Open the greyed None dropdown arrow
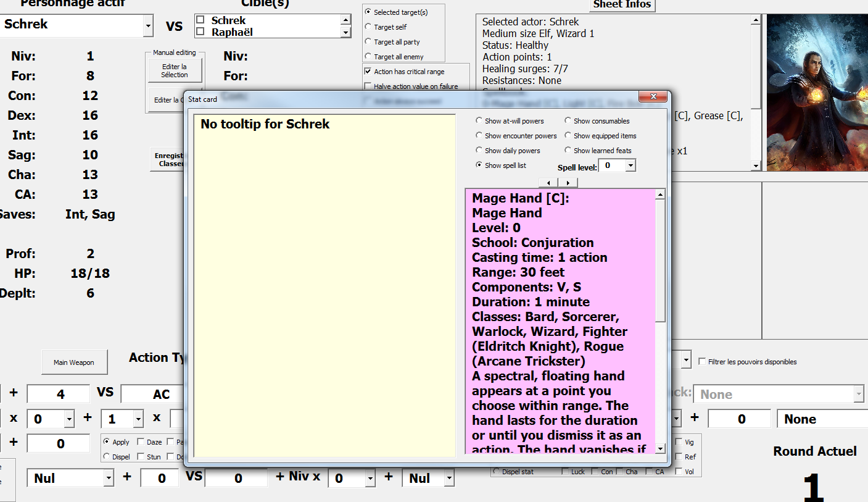 pos(859,394)
